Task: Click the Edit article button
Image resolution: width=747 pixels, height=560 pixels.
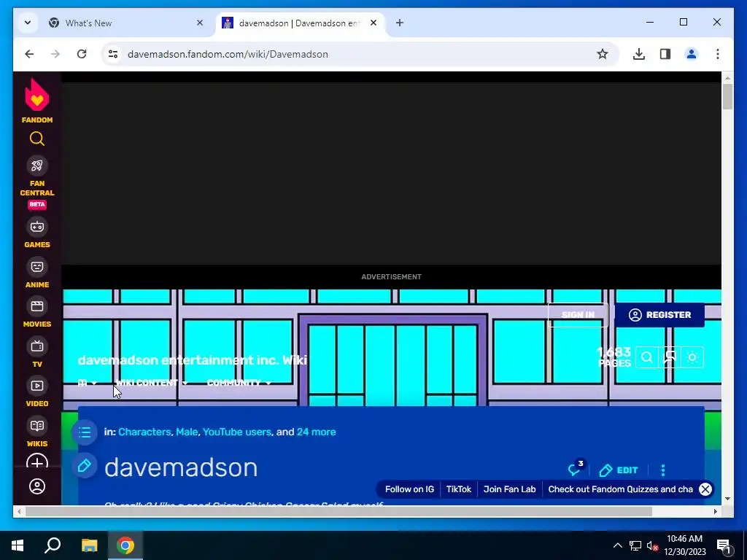Action: click(619, 470)
